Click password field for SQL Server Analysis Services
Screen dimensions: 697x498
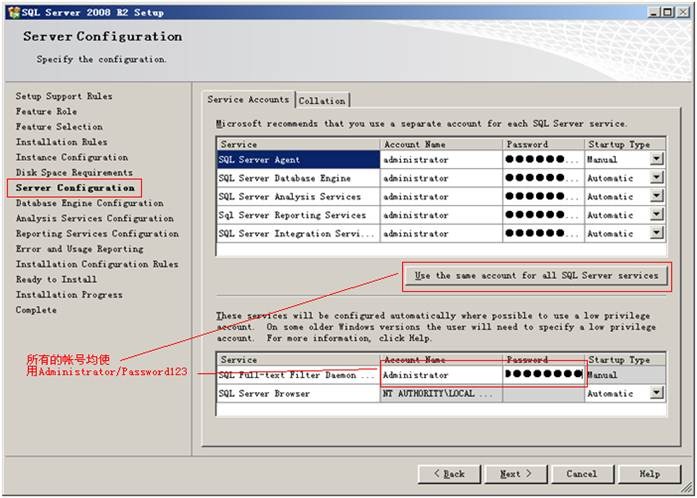(544, 197)
